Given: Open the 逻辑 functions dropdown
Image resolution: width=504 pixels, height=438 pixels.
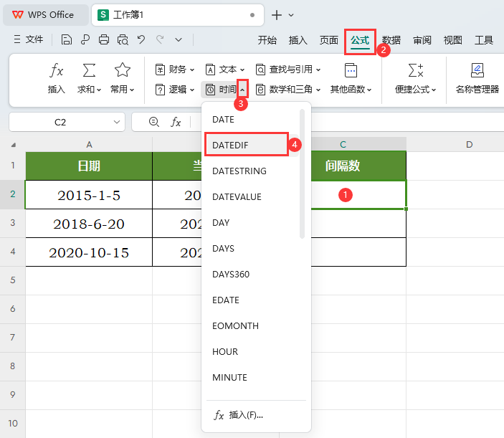Looking at the screenshot, I should (x=175, y=90).
